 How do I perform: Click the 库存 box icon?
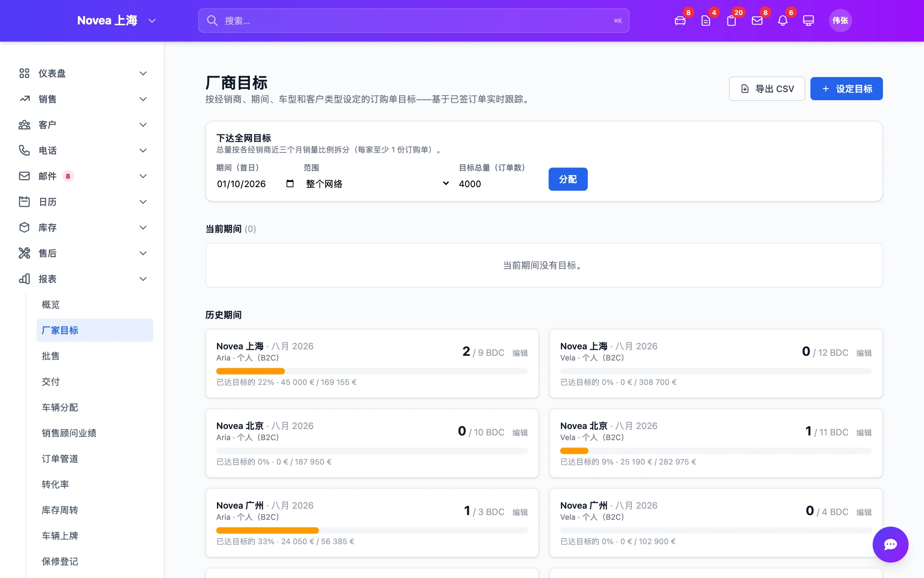24,227
